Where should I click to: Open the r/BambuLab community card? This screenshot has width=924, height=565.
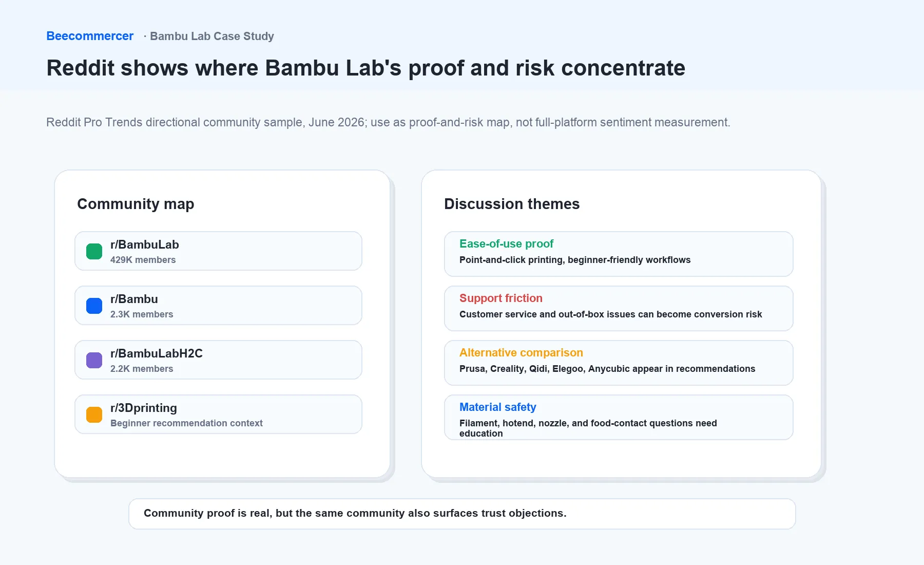pos(218,251)
